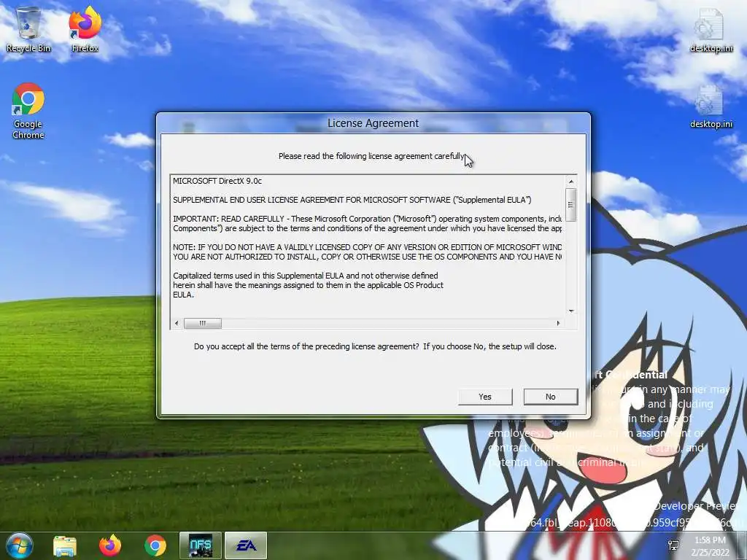Click the horizontal scroll left arrow
The image size is (747, 560).
177,323
